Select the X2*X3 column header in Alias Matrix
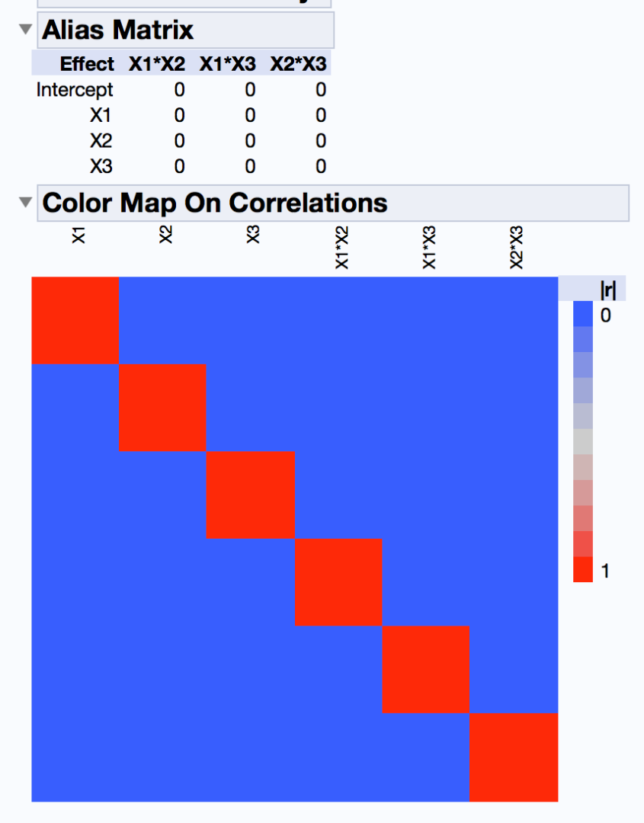 298,64
